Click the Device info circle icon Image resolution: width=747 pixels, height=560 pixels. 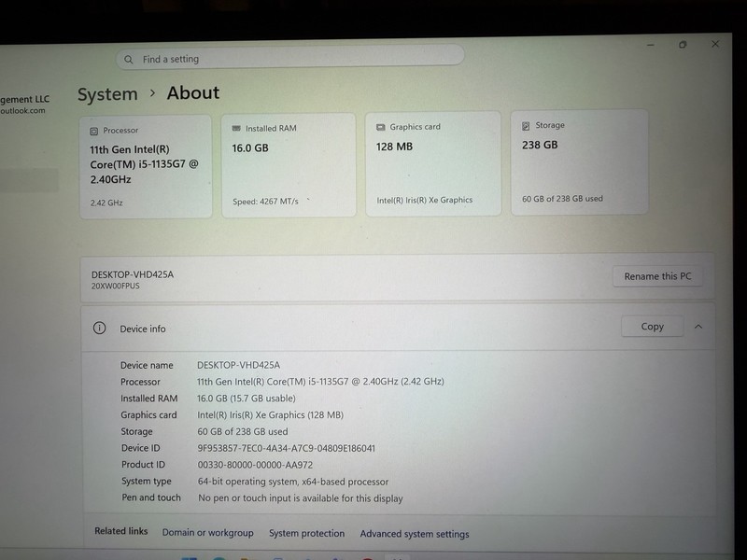100,329
